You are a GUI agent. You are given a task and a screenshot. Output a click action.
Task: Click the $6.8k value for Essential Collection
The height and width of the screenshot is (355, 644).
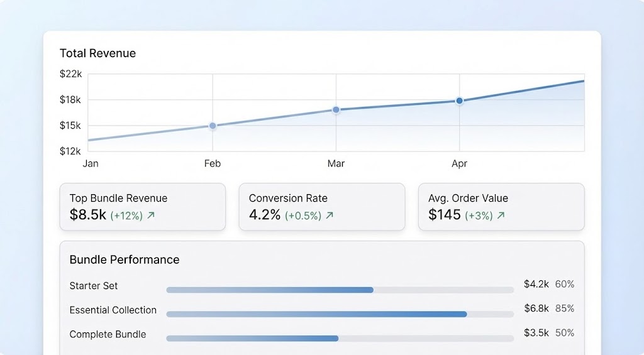(x=536, y=309)
